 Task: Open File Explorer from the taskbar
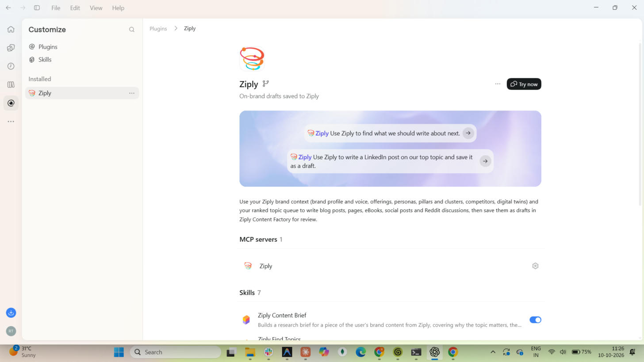point(250,352)
